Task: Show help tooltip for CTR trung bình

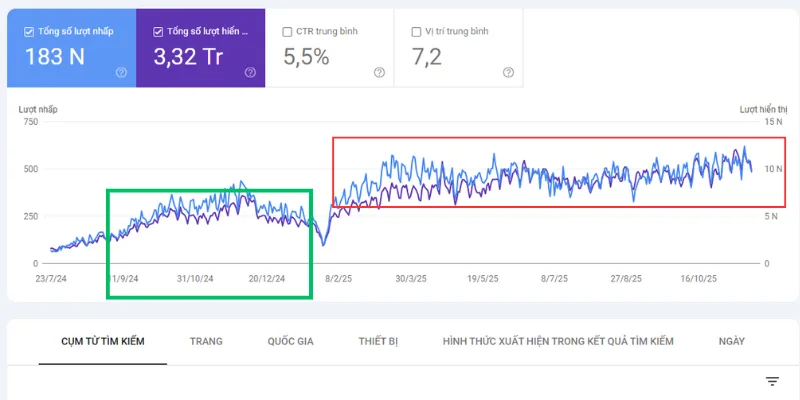Action: pyautogui.click(x=379, y=72)
